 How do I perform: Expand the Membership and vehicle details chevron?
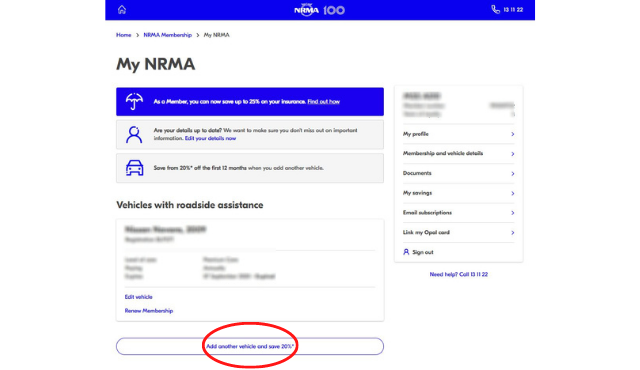pyautogui.click(x=513, y=154)
